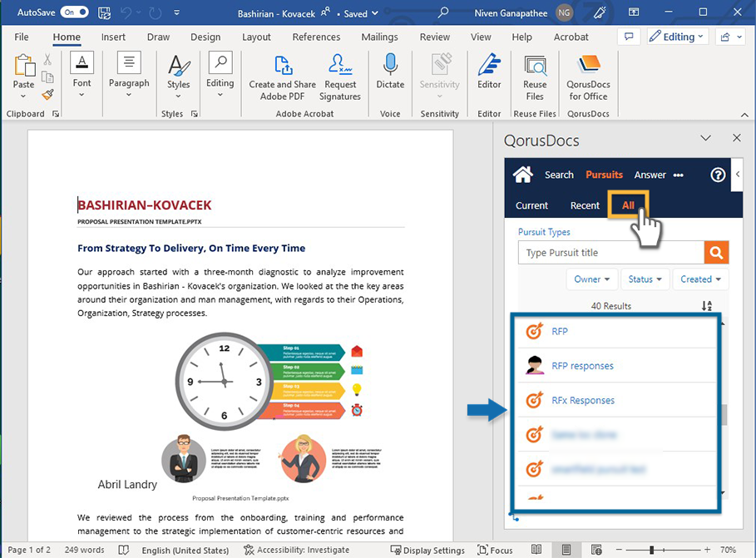Open the Clipboard dialog launcher
Viewport: 756px width, 558px height.
56,114
